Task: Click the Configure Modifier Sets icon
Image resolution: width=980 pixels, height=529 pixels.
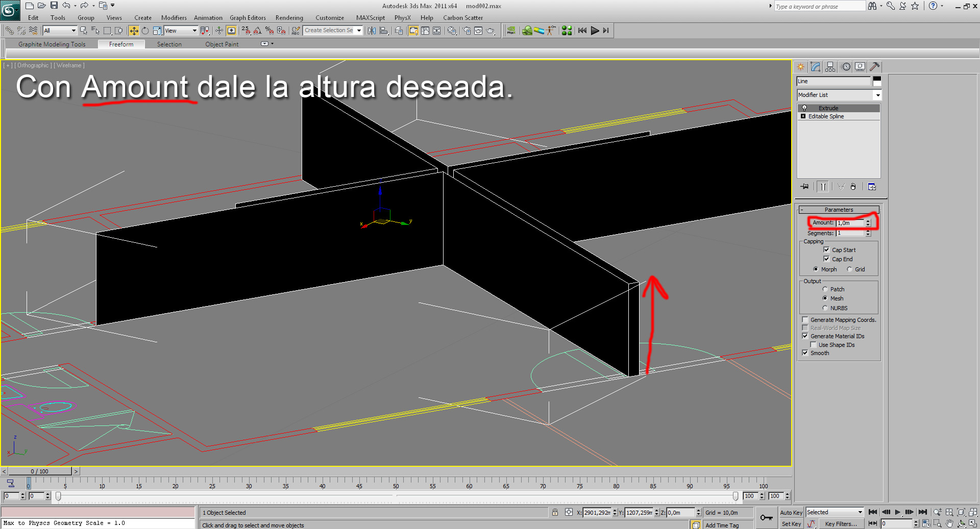Action: (872, 187)
